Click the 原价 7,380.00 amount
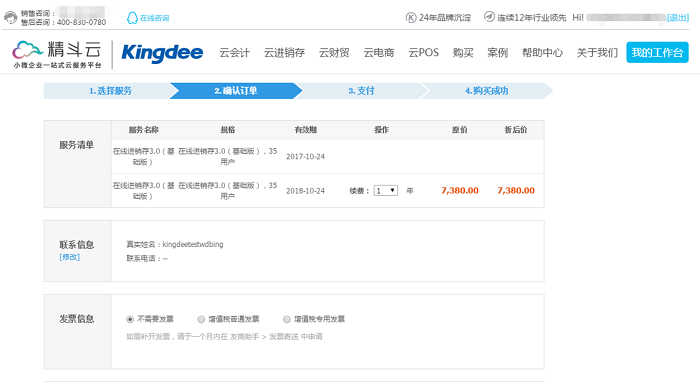 (x=460, y=191)
